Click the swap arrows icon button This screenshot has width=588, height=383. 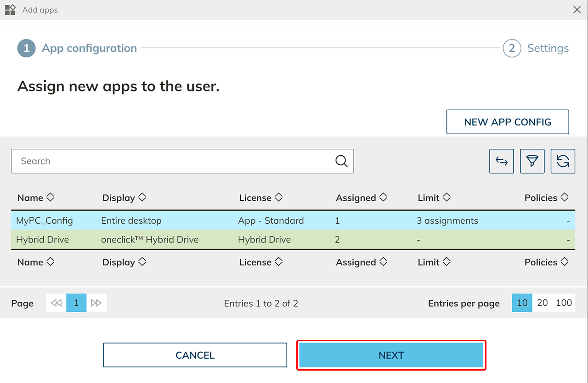pyautogui.click(x=502, y=161)
